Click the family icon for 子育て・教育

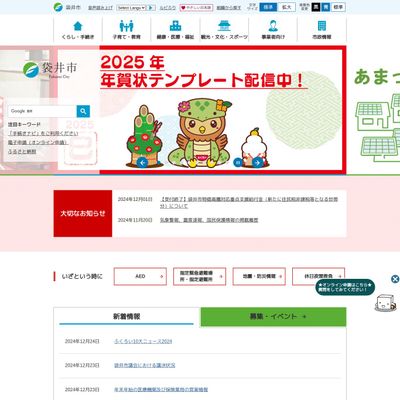pyautogui.click(x=126, y=26)
